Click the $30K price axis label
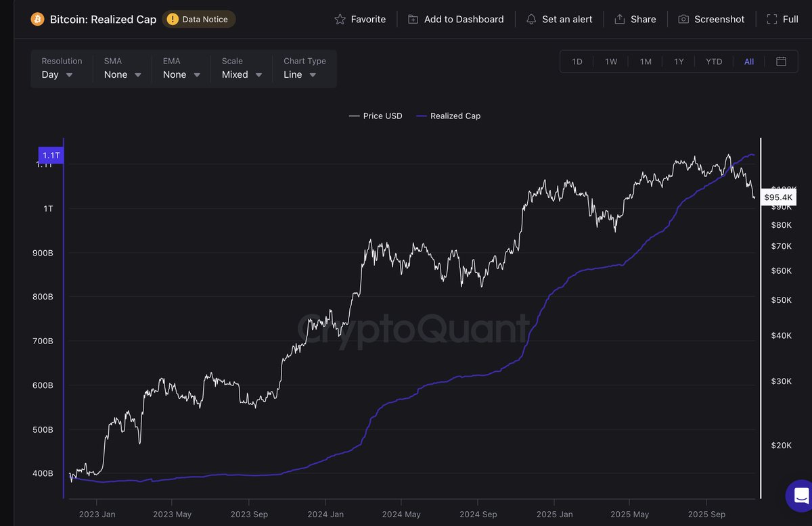Image resolution: width=812 pixels, height=526 pixels. point(782,381)
